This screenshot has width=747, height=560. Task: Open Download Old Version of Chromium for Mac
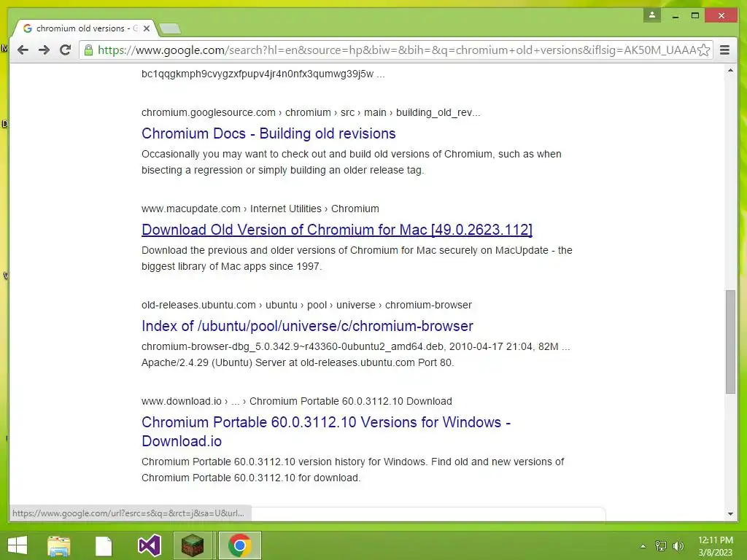(x=337, y=230)
